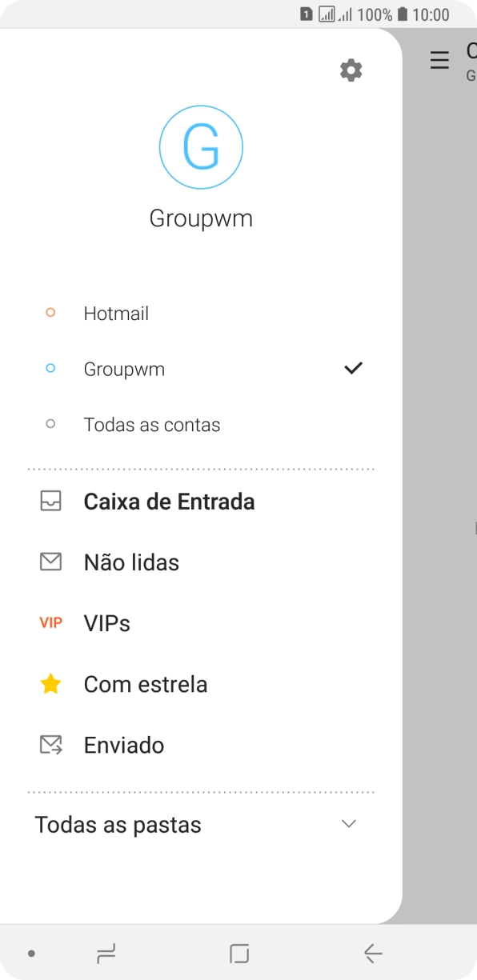Open the Enviado sent-mail icon
This screenshot has height=980, width=477.
tap(50, 744)
